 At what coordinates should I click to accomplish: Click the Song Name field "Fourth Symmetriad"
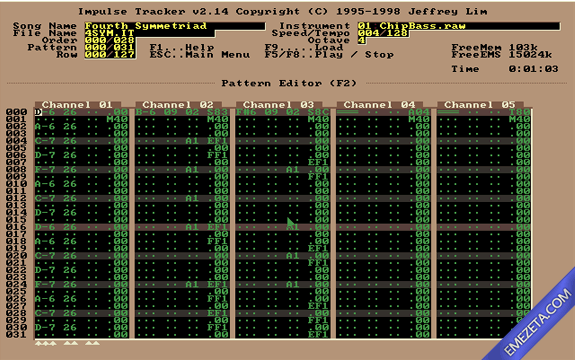175,26
